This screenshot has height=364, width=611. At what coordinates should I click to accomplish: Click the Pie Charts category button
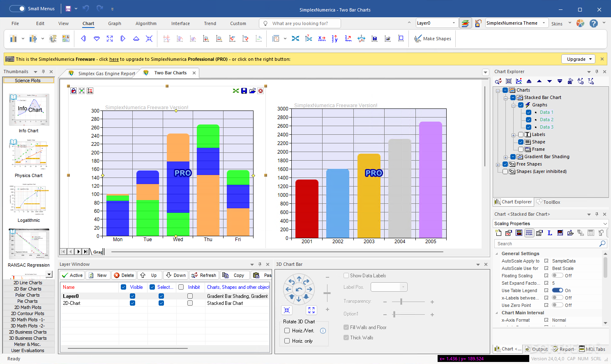(x=28, y=301)
